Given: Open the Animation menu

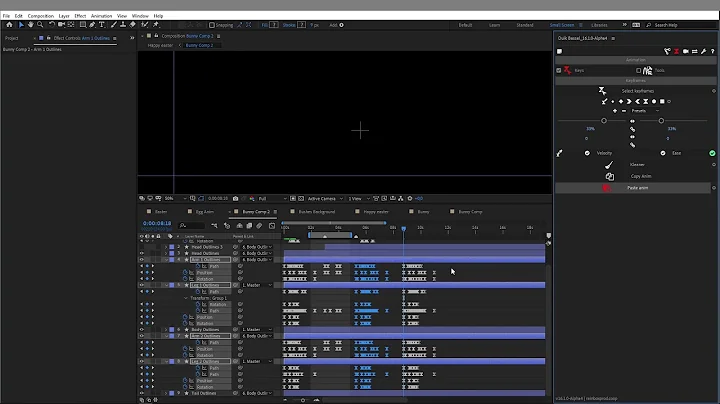Looking at the screenshot, I should (x=101, y=16).
